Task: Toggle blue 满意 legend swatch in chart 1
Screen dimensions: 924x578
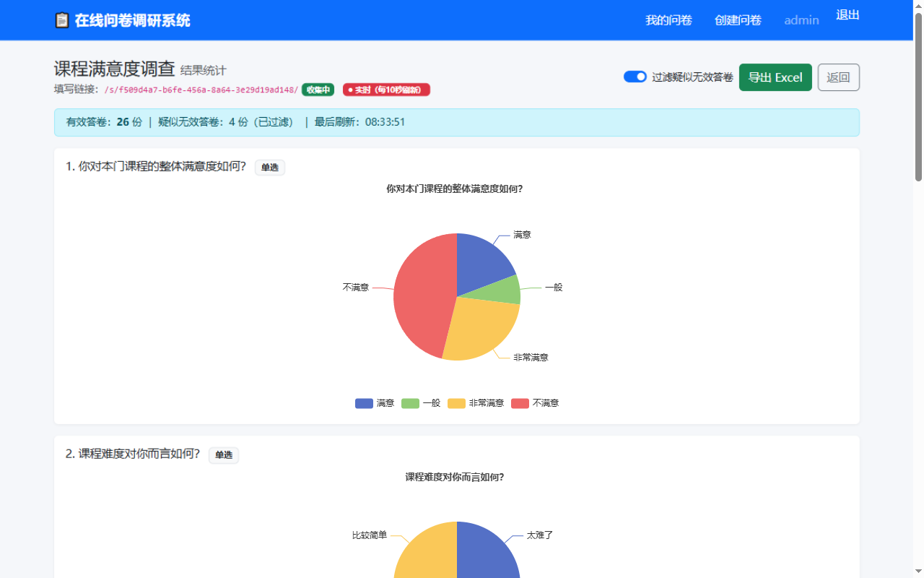Action: (364, 403)
